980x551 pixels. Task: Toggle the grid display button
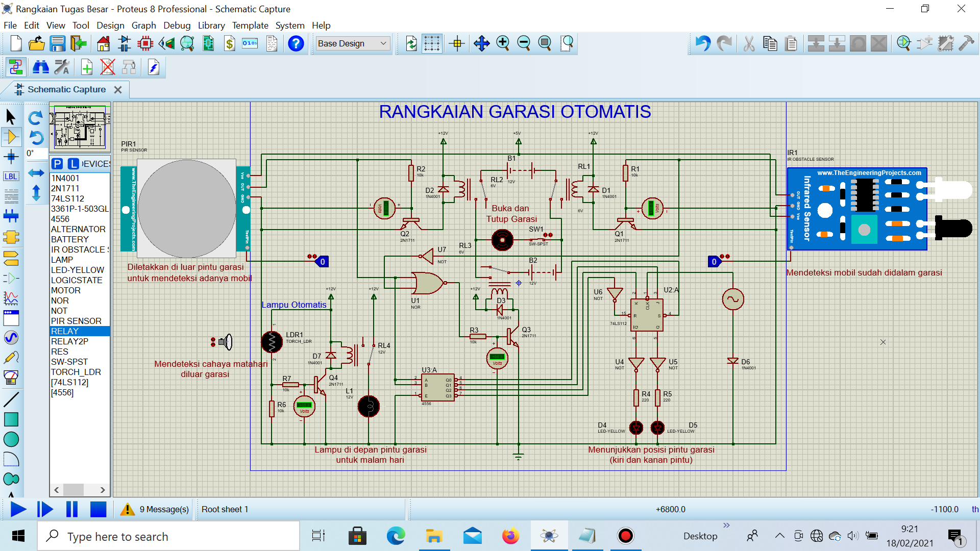coord(432,43)
